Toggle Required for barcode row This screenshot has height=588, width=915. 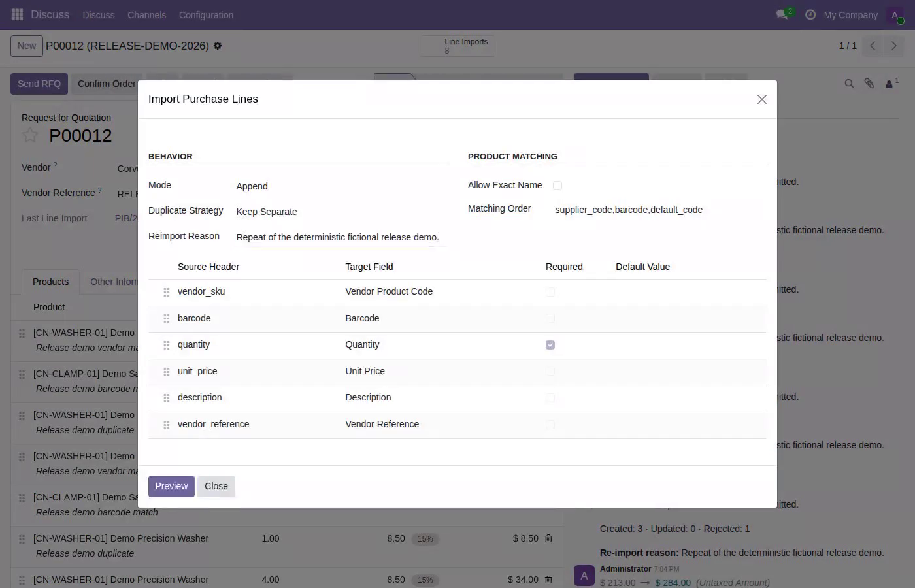(550, 318)
